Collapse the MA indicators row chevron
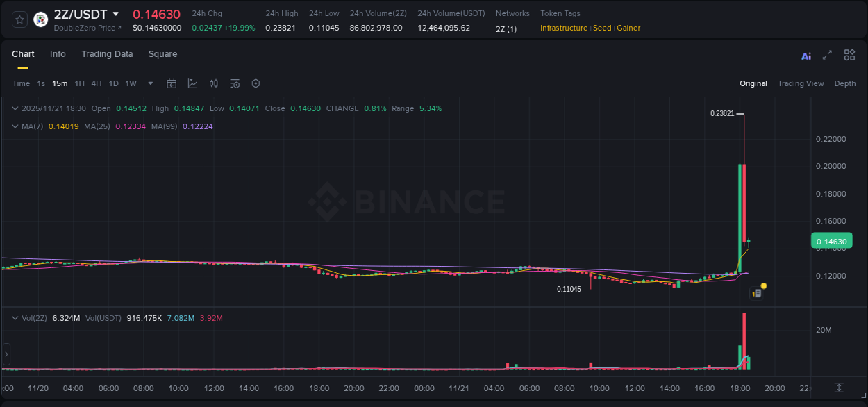This screenshot has height=407, width=868. (x=15, y=126)
